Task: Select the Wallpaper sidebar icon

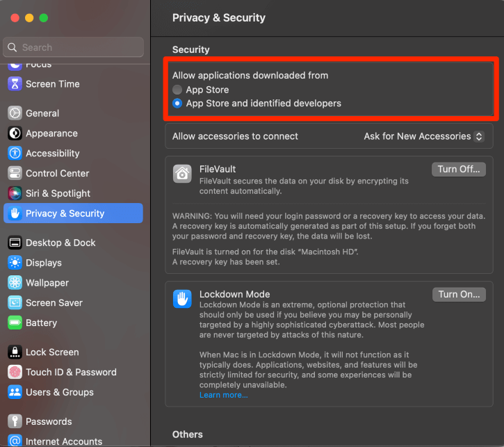Action: click(15, 283)
